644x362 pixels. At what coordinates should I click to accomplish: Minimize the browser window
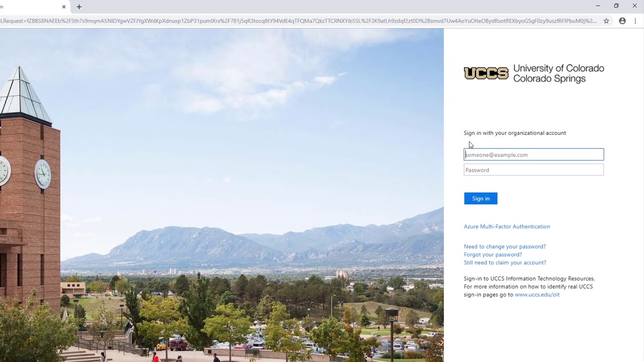point(598,6)
